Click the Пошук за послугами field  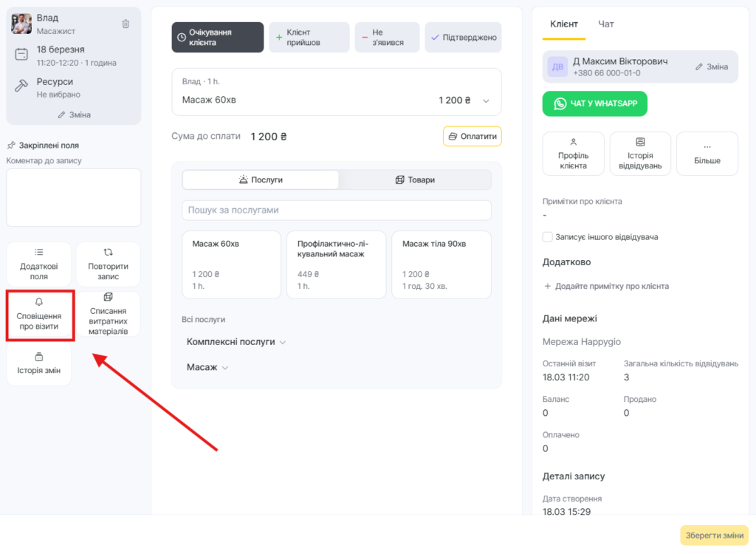tap(336, 210)
